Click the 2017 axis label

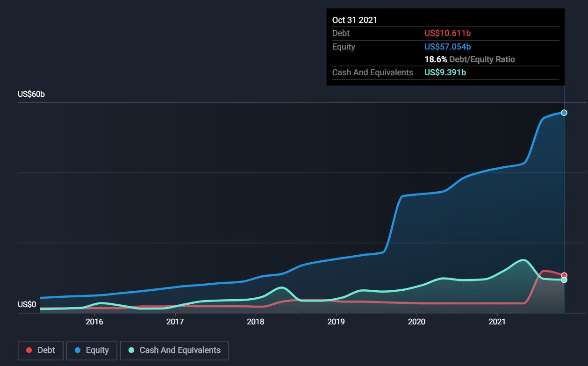point(175,322)
